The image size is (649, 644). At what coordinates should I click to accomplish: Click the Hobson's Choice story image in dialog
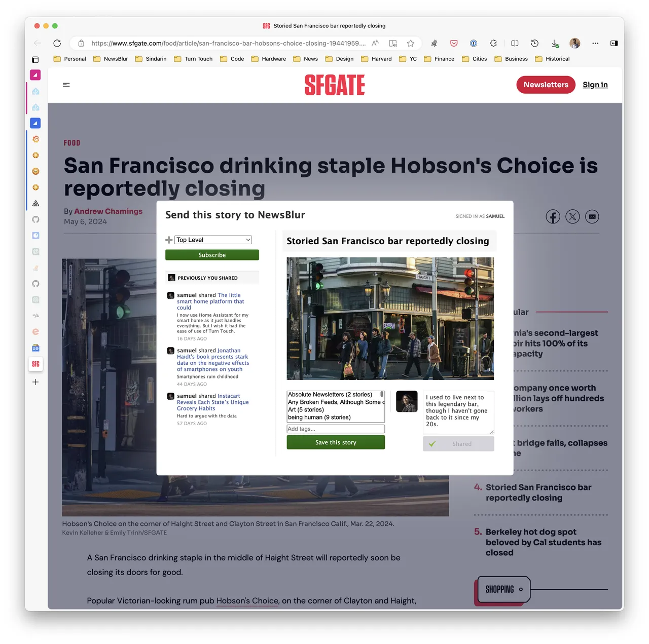click(x=390, y=319)
